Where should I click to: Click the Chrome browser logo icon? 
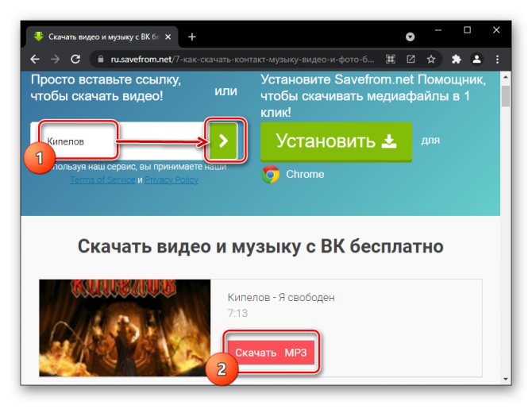click(271, 175)
